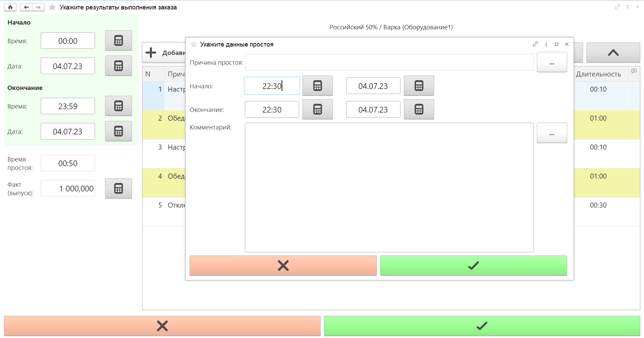Go back with the left arrow button
Screen dimensions: 644x338
[26, 7]
